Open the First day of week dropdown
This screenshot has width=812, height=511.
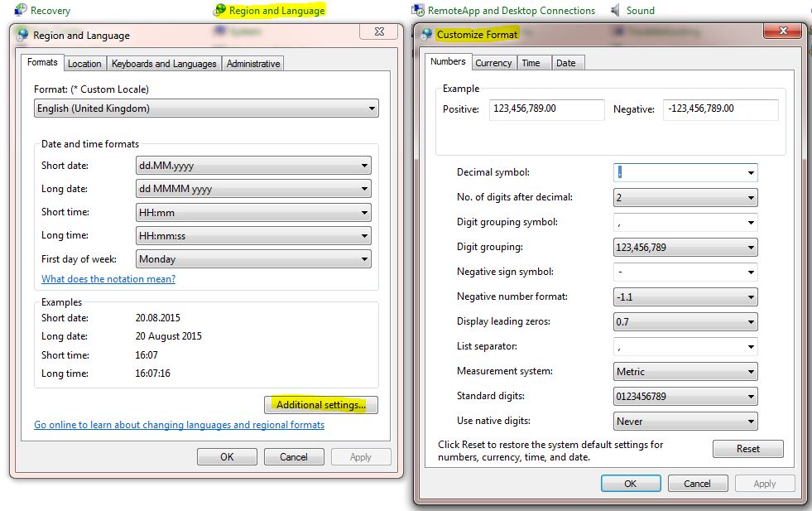coord(253,258)
